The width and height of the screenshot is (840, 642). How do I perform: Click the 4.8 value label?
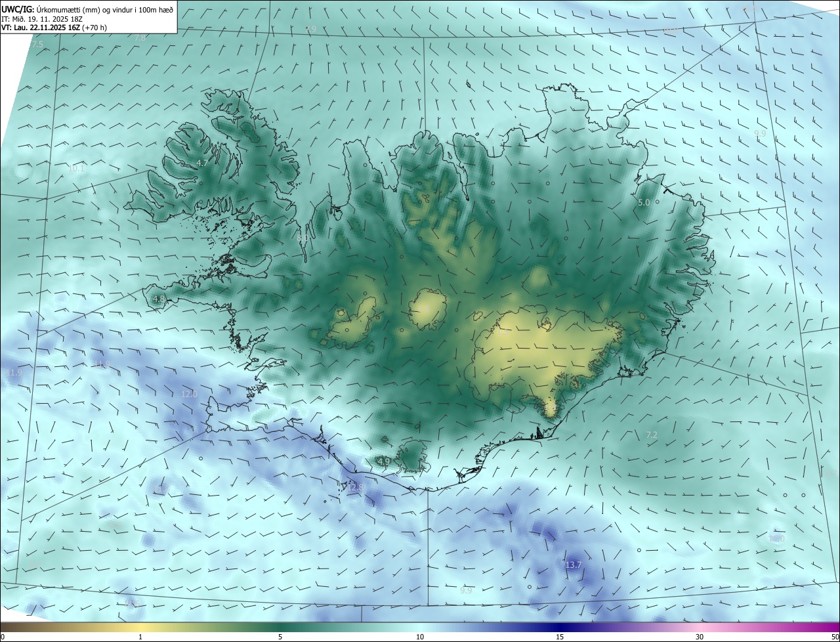[159, 299]
